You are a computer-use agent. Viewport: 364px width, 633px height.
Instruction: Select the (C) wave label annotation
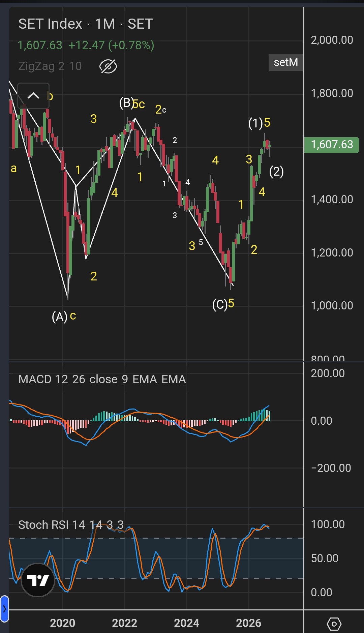click(220, 304)
